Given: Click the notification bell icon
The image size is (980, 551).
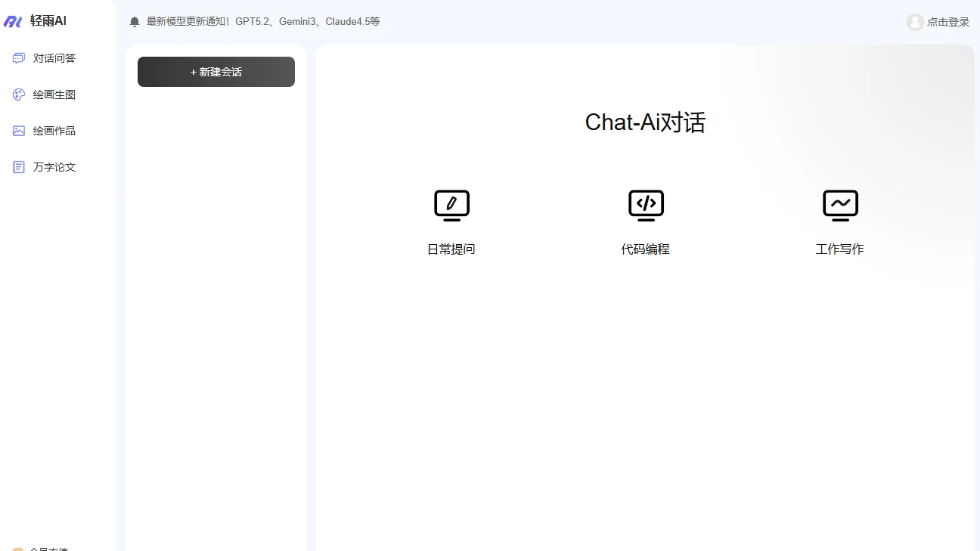Looking at the screenshot, I should click(x=135, y=22).
